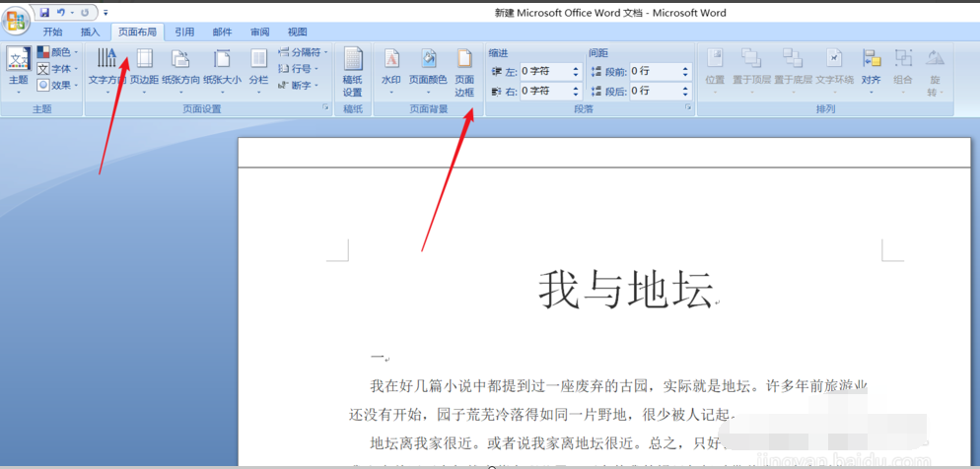Switch to the 视图 View tab
Screen dimensions: 980x469
pyautogui.click(x=297, y=32)
